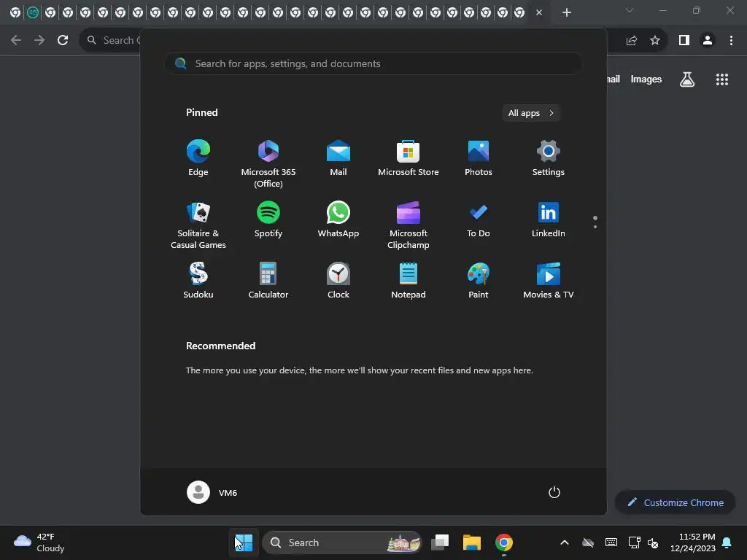
Task: Launch Microsoft Clipchamp
Action: 409,225
